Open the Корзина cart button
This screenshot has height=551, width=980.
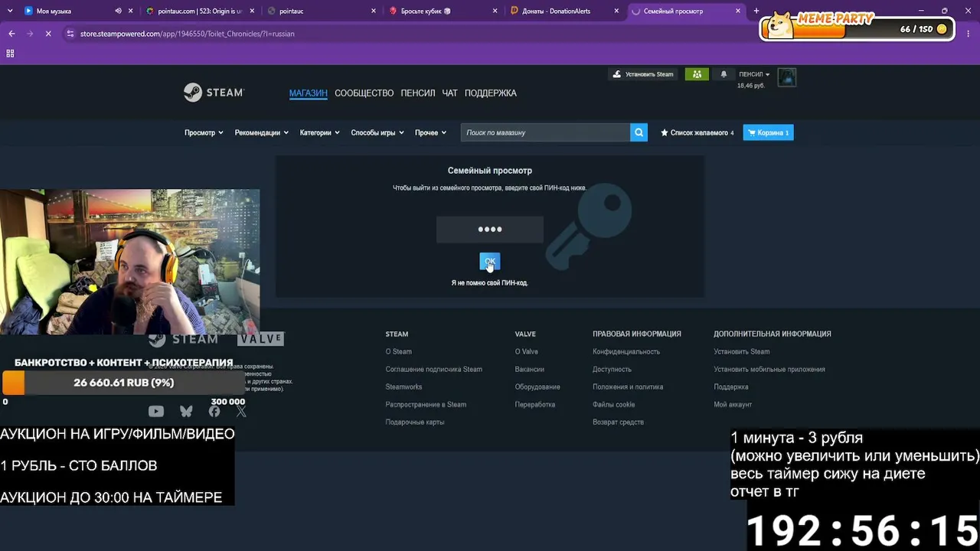[x=768, y=132]
